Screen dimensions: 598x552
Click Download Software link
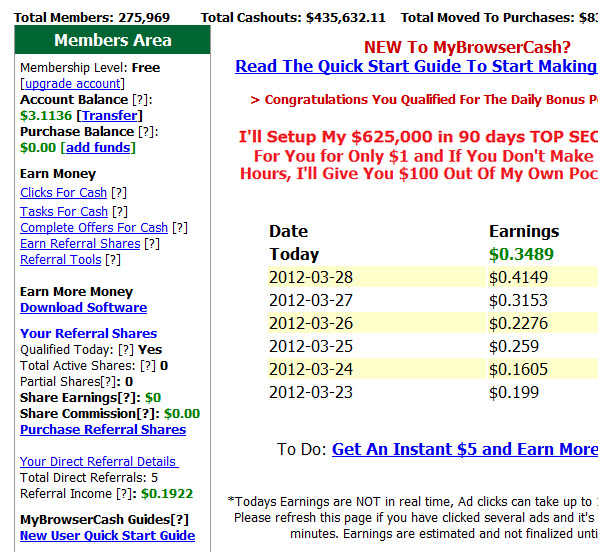point(84,307)
